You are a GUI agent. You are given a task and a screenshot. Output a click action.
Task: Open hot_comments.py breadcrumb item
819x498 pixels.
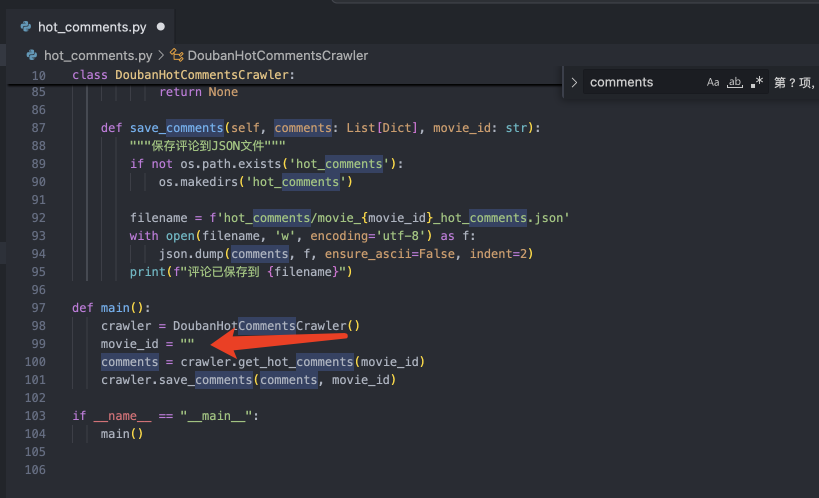coord(98,55)
